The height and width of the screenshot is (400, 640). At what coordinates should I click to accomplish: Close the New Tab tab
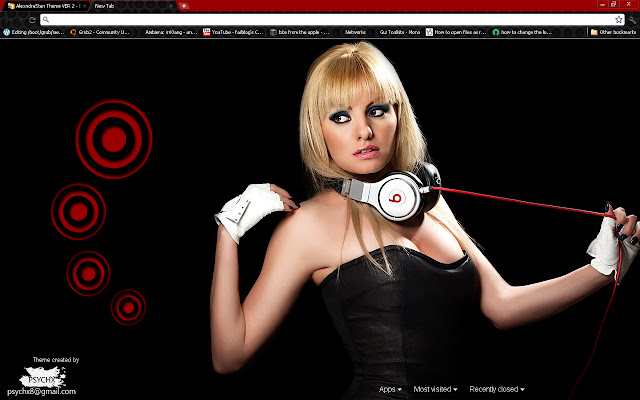pos(171,6)
